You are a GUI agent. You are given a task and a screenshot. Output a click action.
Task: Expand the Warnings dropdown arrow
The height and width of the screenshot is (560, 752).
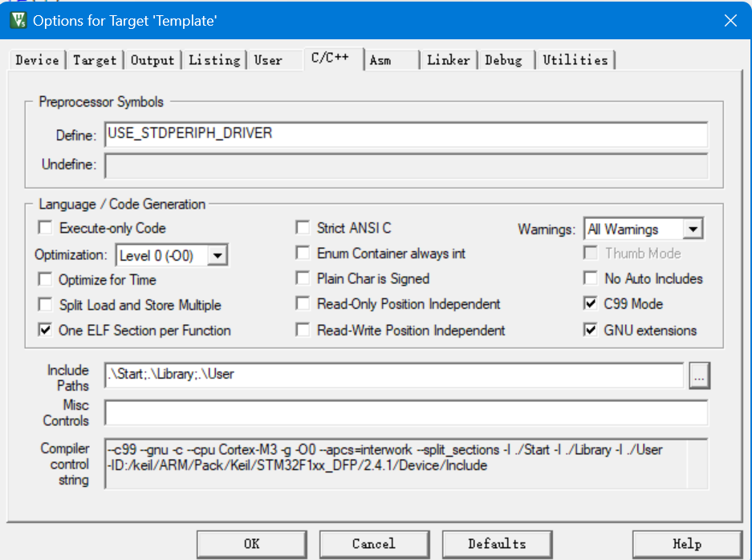point(693,229)
